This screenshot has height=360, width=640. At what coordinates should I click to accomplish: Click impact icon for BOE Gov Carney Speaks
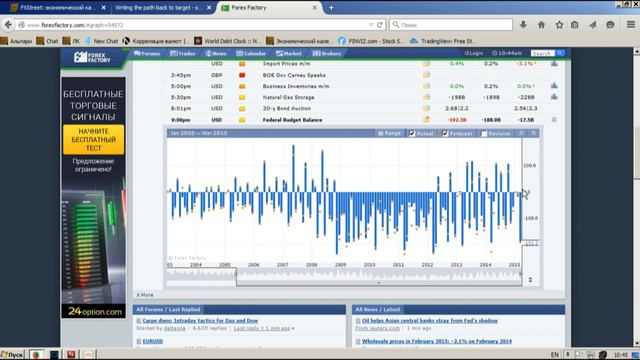pos(242,75)
